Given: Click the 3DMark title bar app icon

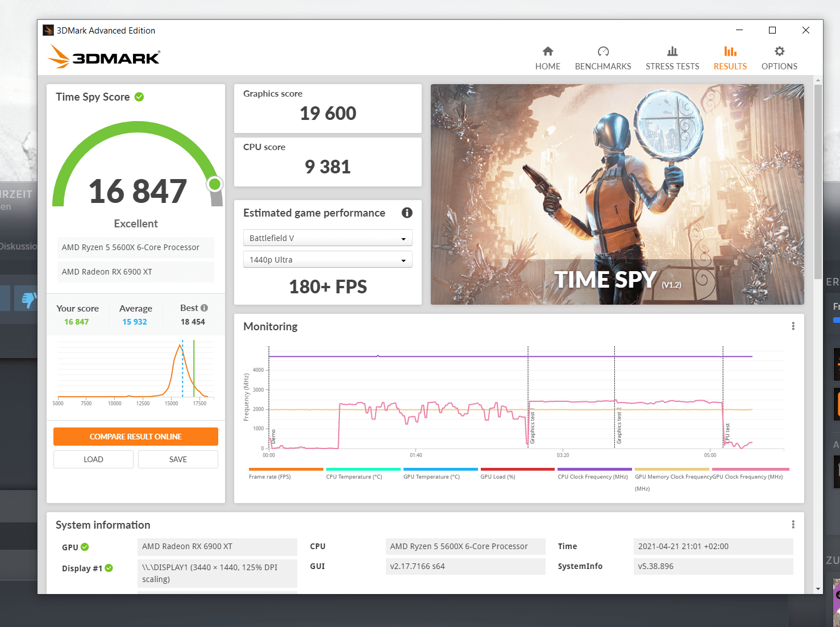Looking at the screenshot, I should 48,30.
